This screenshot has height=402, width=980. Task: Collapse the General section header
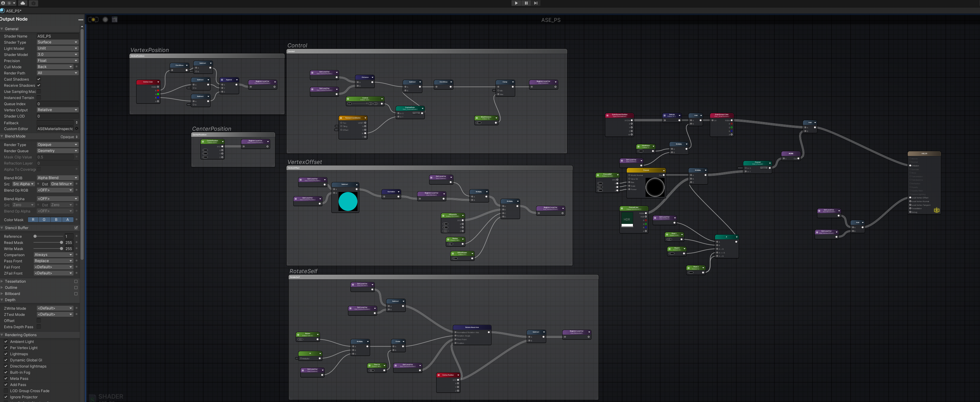click(x=11, y=29)
